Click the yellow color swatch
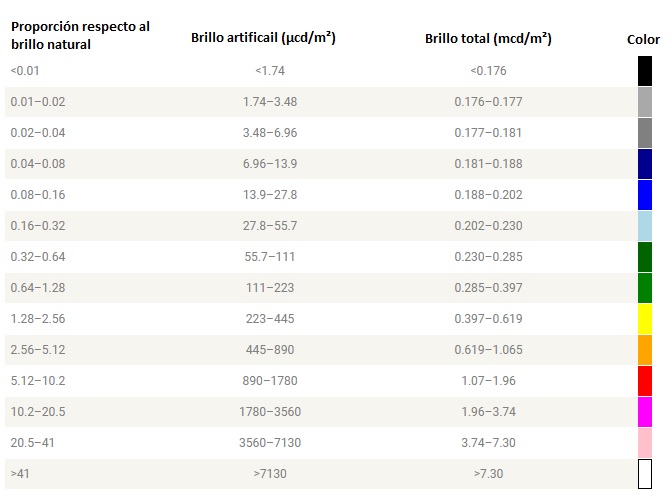 645,319
